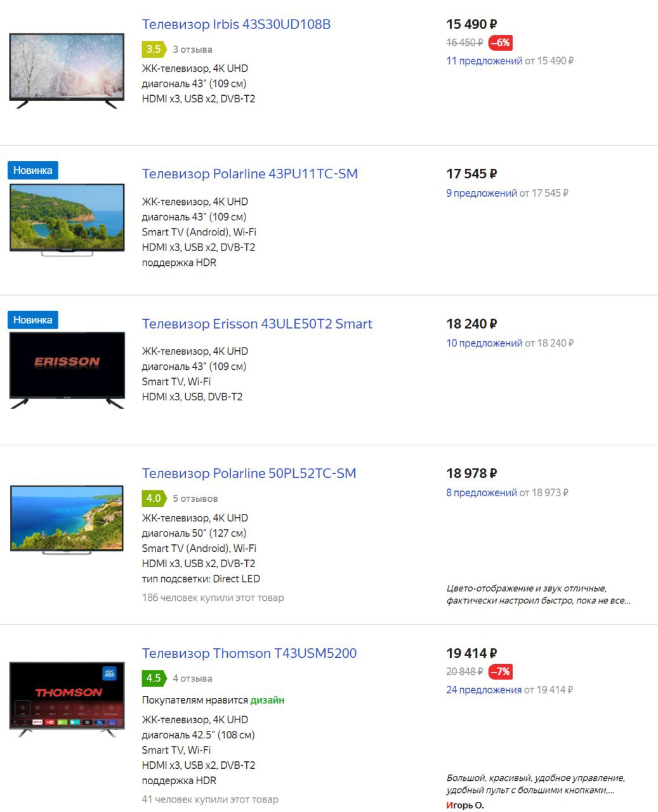This screenshot has height=812, width=658.
Task: Click the crossed-out 16 450 ₽ old price
Action: click(464, 43)
